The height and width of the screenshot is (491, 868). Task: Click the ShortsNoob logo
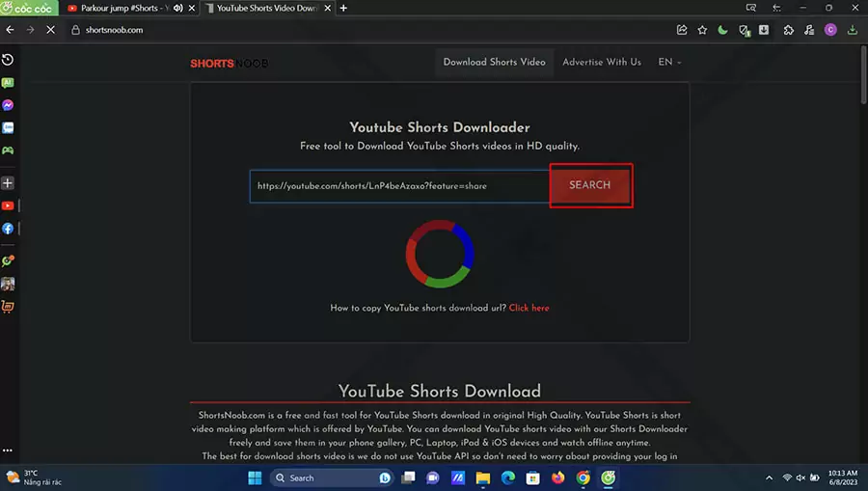[230, 63]
